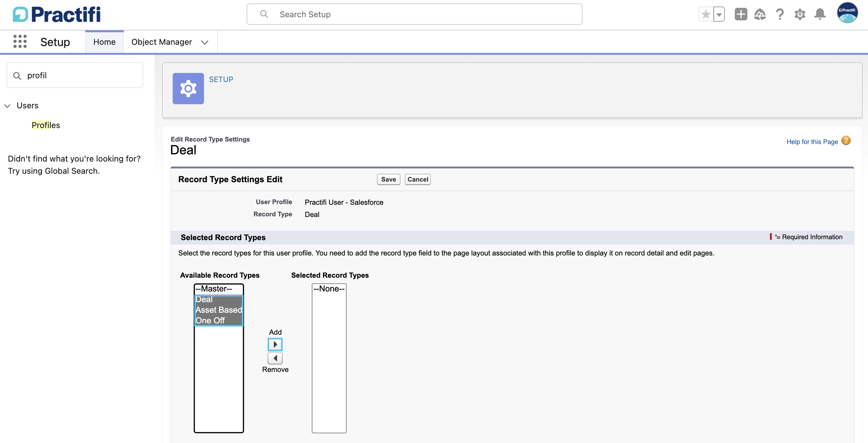Open Help for this Page link
Viewport: 868px width, 443px height.
coord(812,142)
